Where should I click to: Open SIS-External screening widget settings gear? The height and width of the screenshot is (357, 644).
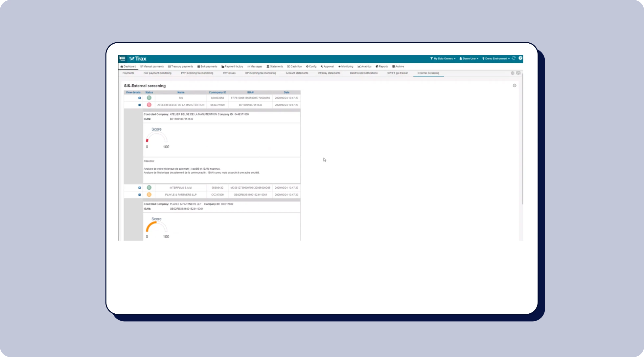pos(514,86)
